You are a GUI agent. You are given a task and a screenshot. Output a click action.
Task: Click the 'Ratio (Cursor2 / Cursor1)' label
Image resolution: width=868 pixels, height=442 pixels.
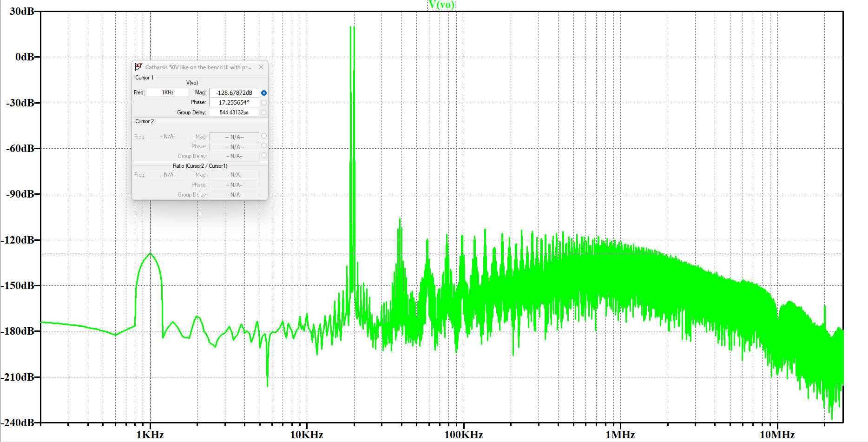[200, 166]
